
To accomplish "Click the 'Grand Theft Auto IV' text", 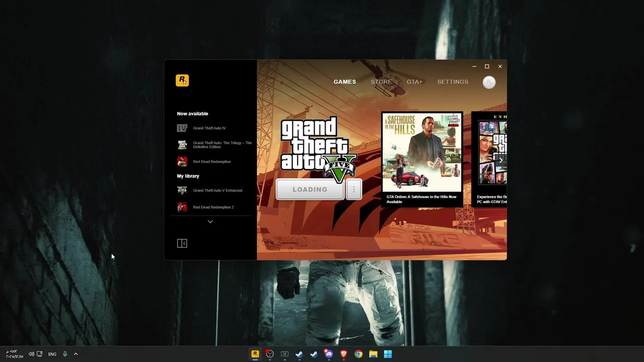I will [x=209, y=128].
